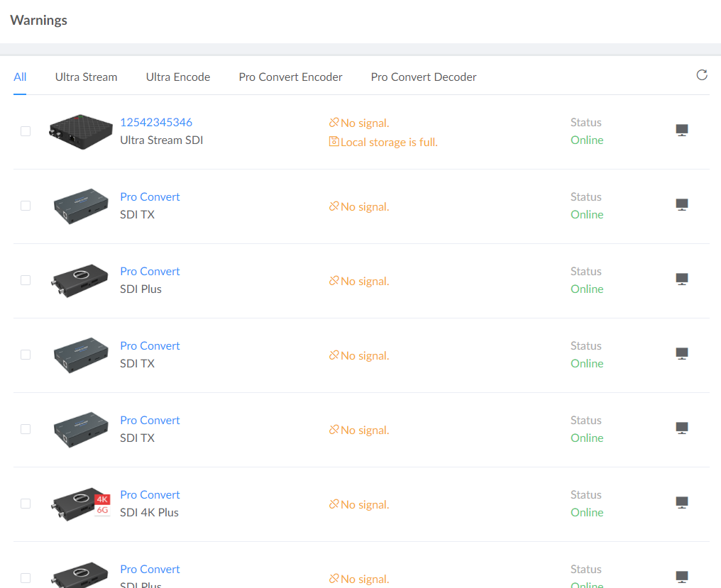Click monitor icon for third SDI TX device
Screen dimensions: 721x588
[682, 428]
